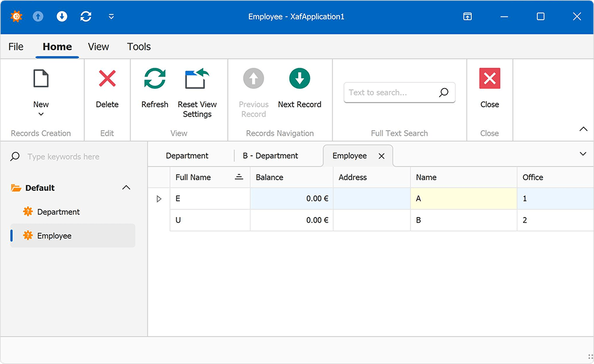
Task: Click the New record icon
Action: coord(41,78)
